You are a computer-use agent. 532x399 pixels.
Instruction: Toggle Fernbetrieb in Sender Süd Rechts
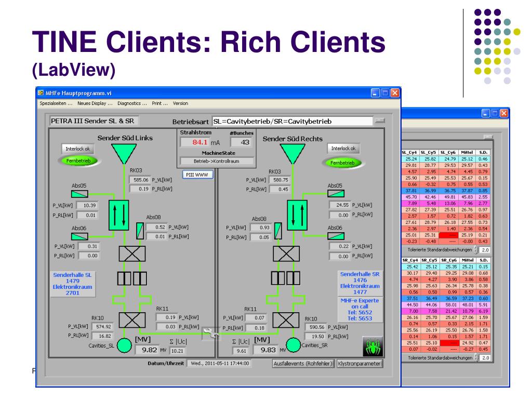click(x=342, y=163)
